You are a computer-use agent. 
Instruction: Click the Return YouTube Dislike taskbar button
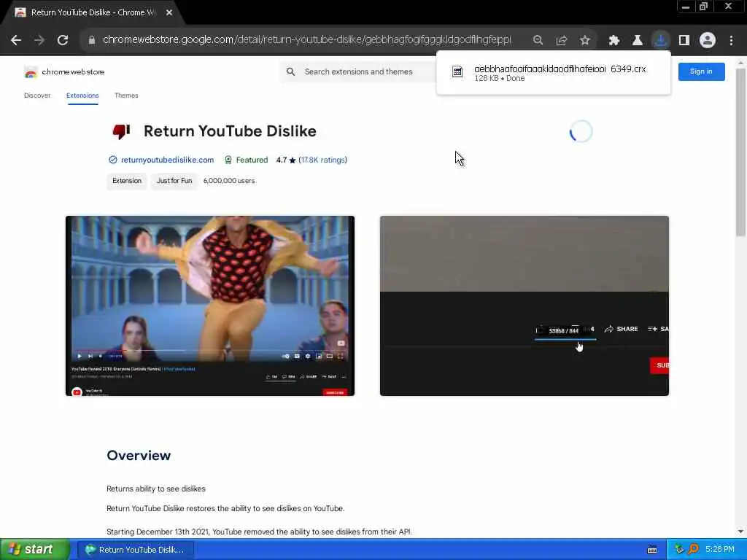[135, 550]
